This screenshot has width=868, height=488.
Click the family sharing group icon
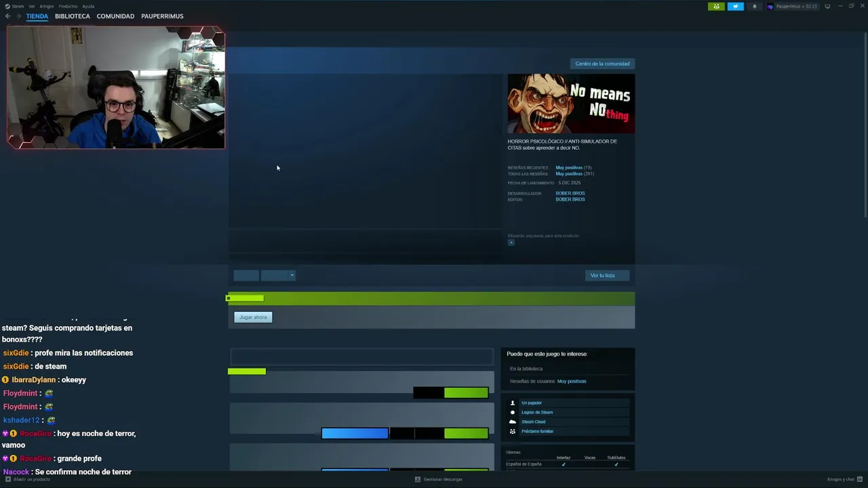point(513,431)
